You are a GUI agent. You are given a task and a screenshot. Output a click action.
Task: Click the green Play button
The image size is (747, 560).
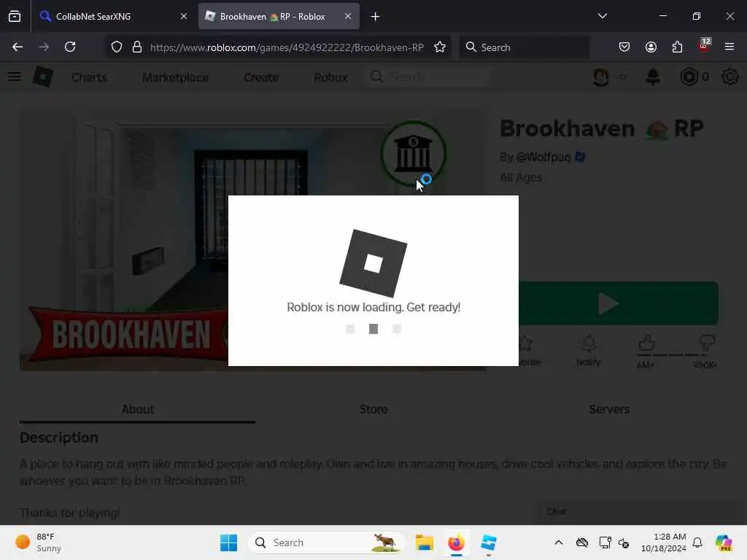point(619,303)
